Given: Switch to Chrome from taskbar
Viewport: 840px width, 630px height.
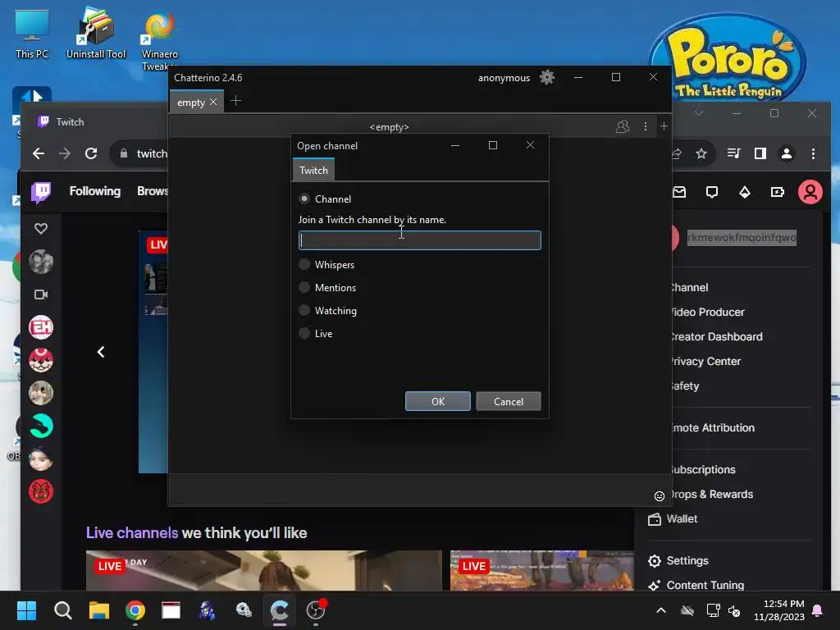Looking at the screenshot, I should [135, 610].
